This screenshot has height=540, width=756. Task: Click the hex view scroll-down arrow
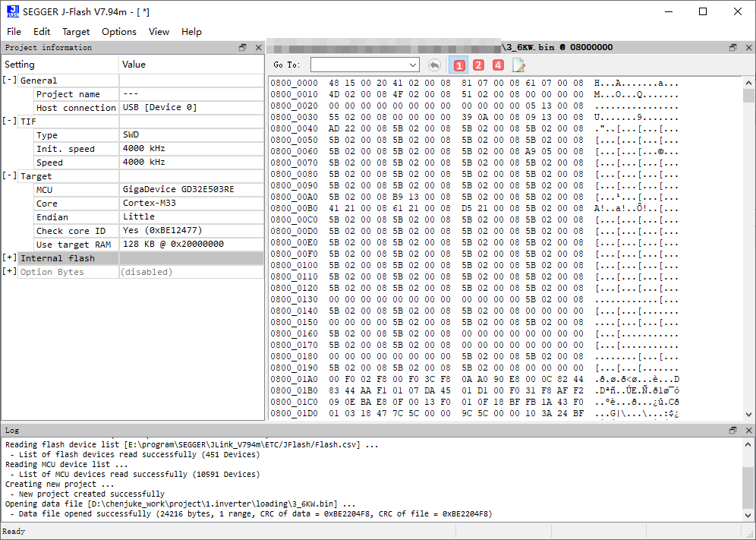point(748,414)
